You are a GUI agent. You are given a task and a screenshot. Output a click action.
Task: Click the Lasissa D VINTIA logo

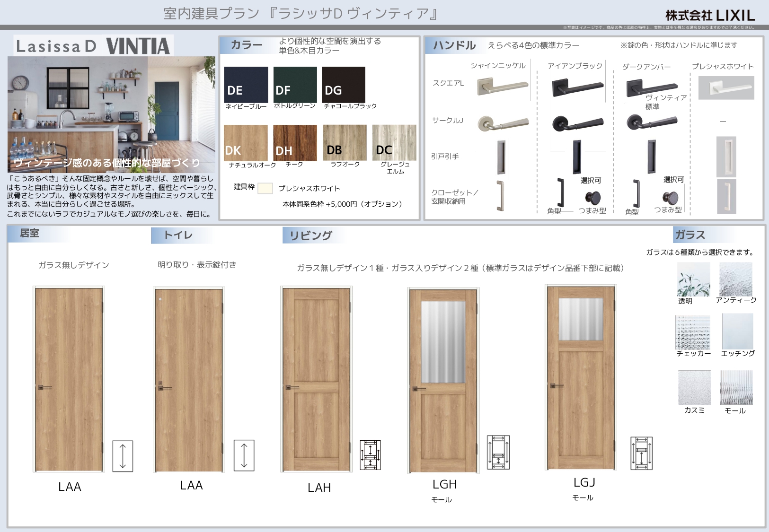point(94,46)
